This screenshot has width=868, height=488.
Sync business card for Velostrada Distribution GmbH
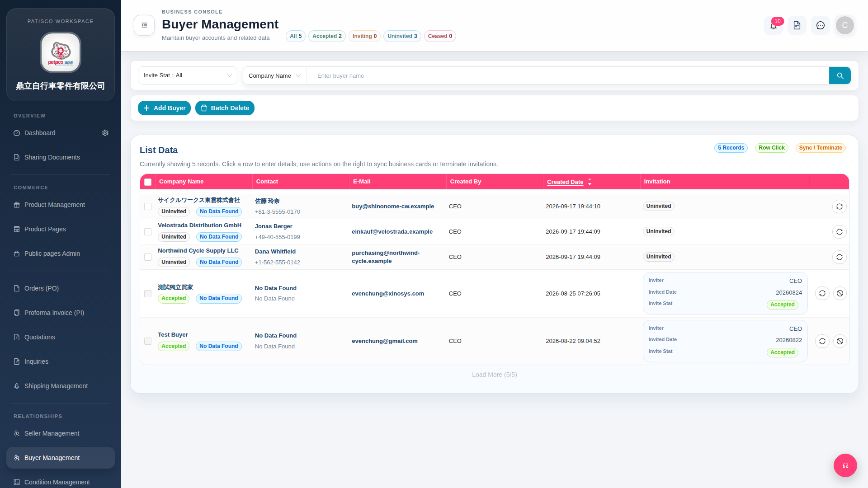click(x=840, y=232)
